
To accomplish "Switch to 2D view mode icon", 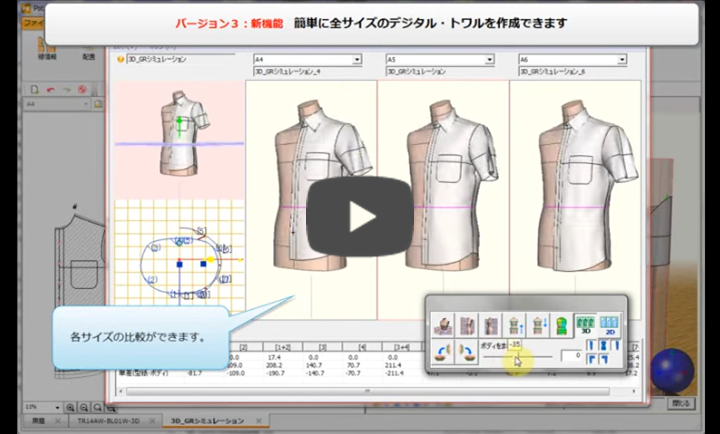I will tap(608, 323).
